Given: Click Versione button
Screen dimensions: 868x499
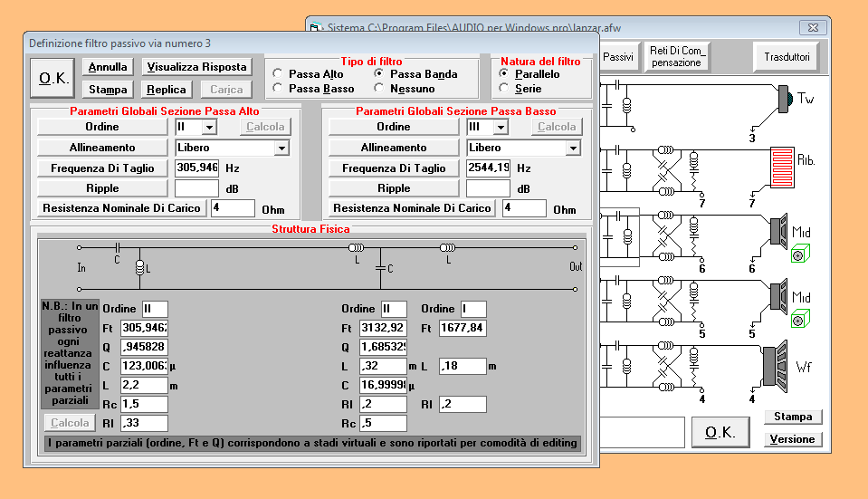Looking at the screenshot, I should (793, 439).
